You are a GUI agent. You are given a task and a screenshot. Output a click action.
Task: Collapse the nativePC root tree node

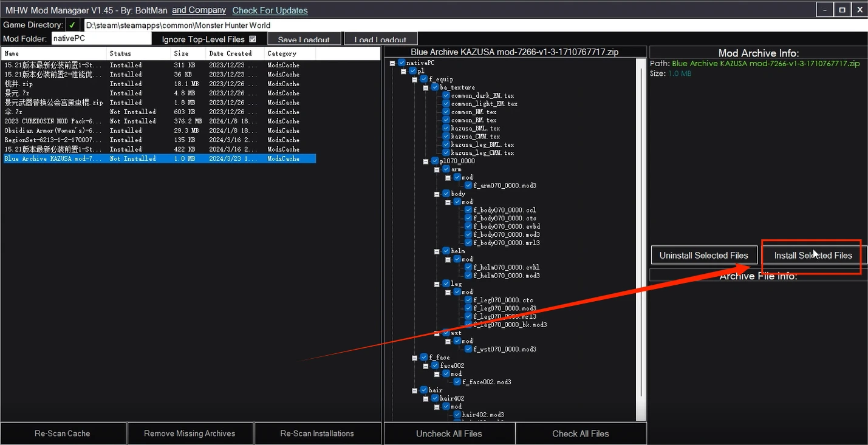click(x=393, y=63)
